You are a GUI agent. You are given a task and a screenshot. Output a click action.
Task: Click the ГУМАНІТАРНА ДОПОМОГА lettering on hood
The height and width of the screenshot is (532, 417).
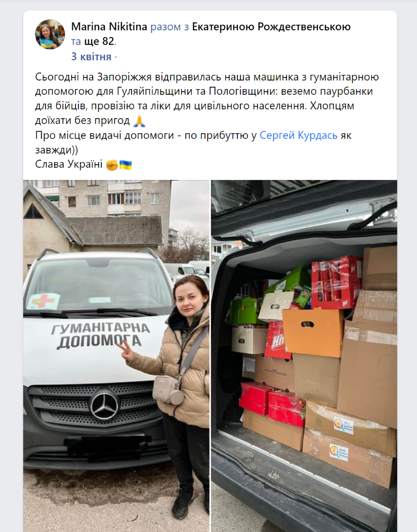coord(100,336)
